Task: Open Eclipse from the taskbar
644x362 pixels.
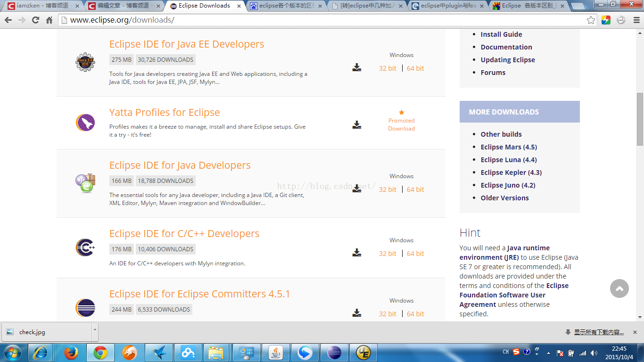Action: click(x=335, y=353)
